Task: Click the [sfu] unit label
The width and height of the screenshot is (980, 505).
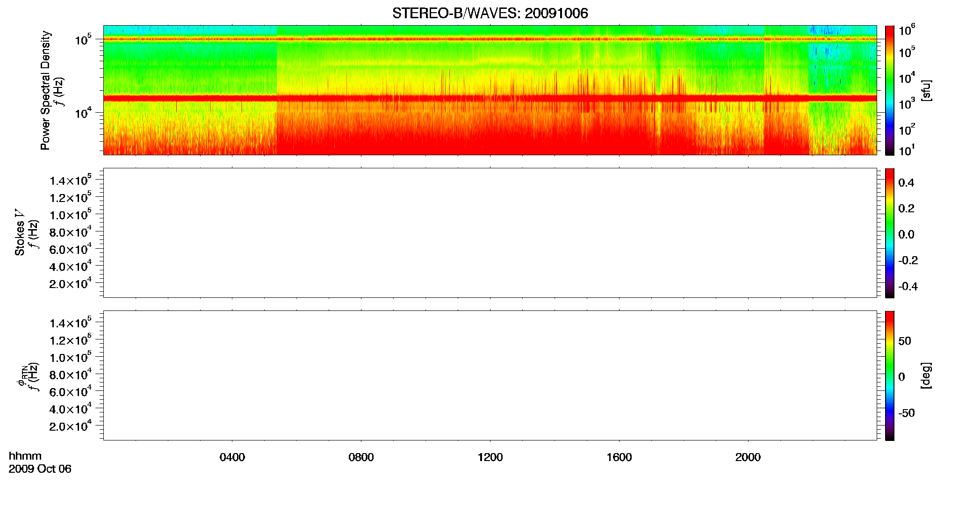Action: [926, 90]
